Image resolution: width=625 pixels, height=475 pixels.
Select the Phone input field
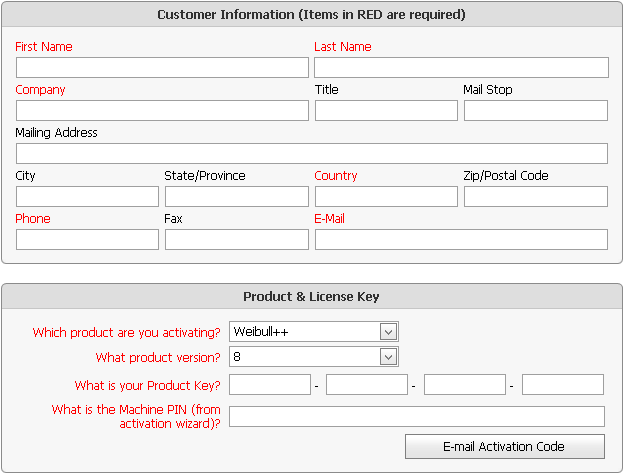(87, 240)
